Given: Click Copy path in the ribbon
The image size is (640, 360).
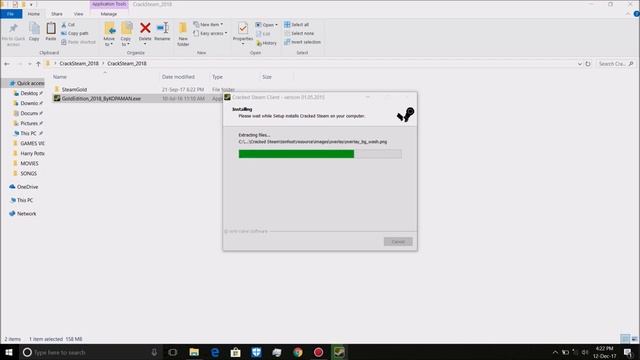Looking at the screenshot, I should [75, 33].
